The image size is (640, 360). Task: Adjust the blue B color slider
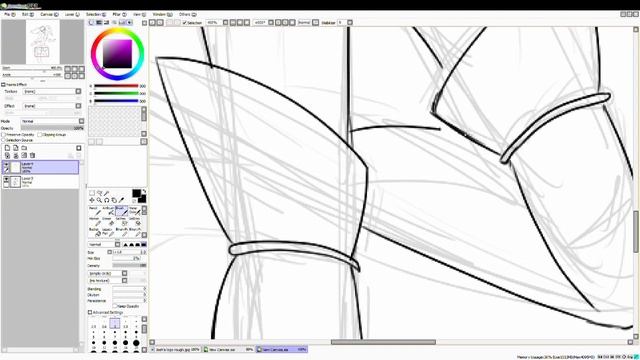click(116, 101)
